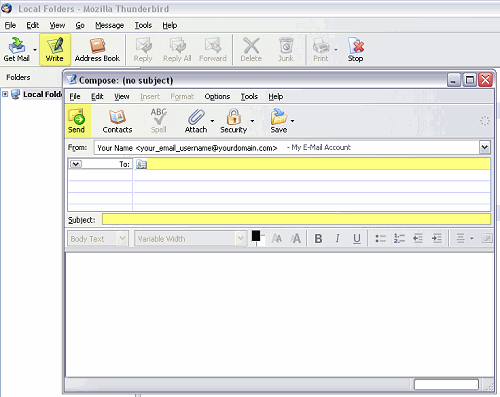
Task: Apply numbered list formatting
Action: (399, 239)
